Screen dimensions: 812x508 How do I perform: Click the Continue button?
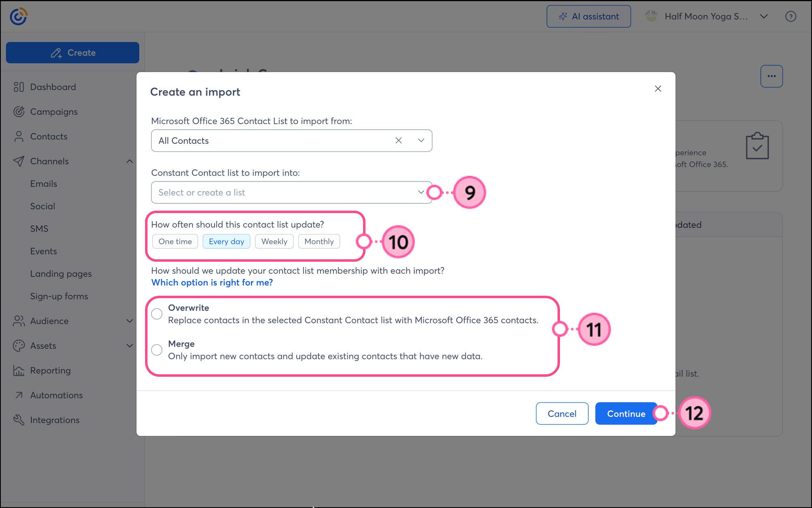point(626,414)
